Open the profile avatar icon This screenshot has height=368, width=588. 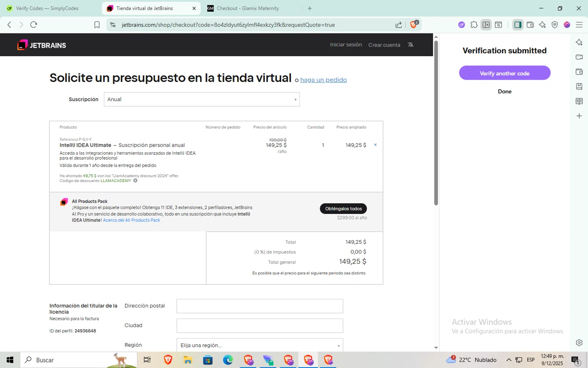[567, 25]
